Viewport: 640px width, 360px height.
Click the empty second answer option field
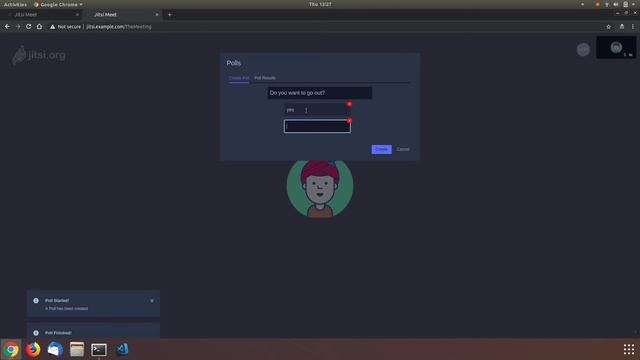(317, 126)
